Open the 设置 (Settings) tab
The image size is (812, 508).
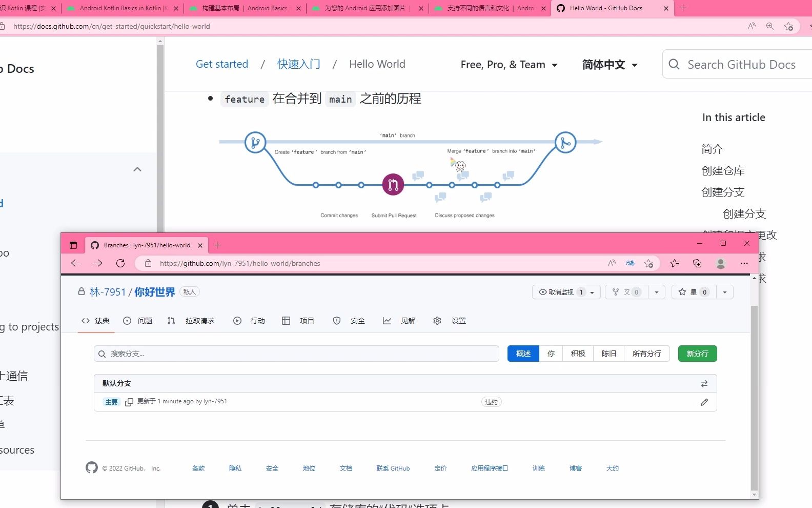(x=450, y=321)
